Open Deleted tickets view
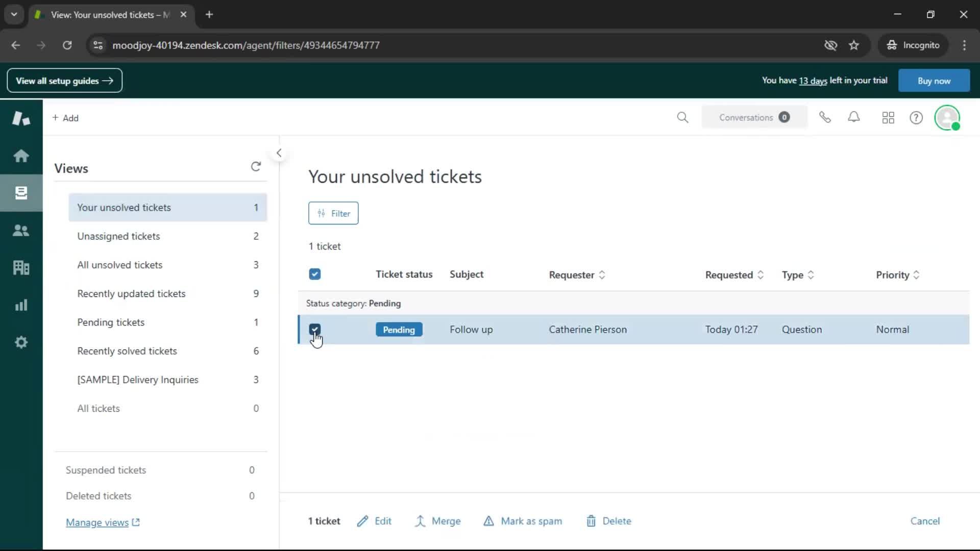 [160, 496]
